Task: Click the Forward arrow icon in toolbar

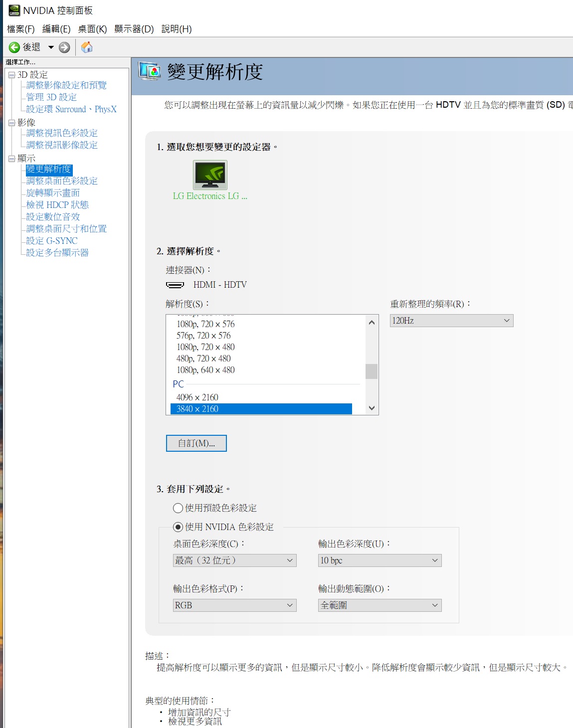Action: point(64,47)
